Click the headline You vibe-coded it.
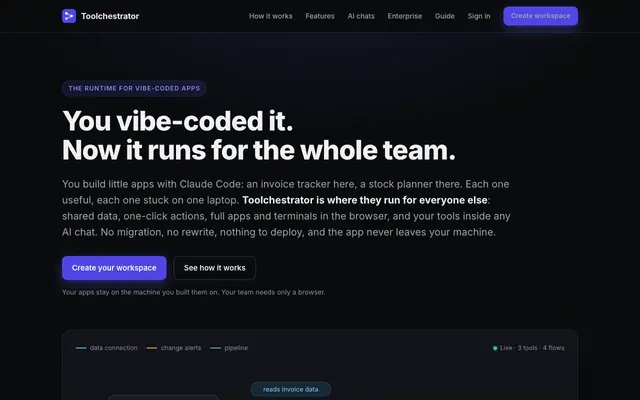640x400 pixels. (x=178, y=121)
